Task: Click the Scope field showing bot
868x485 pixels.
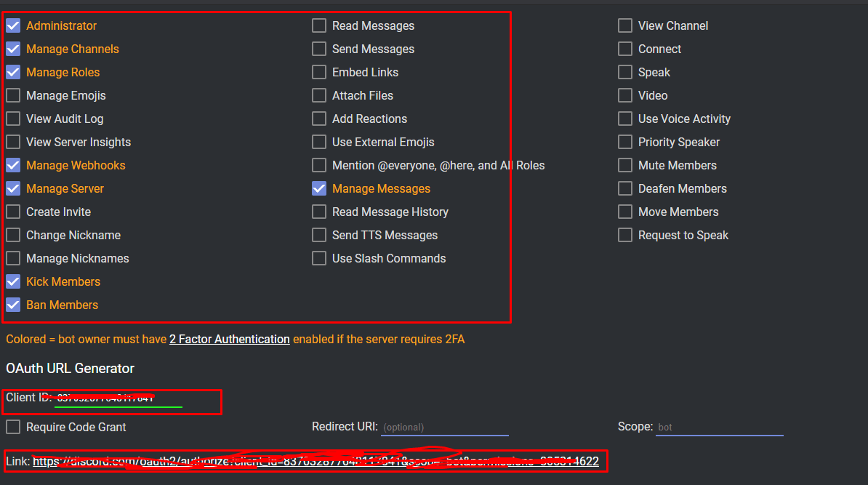Action: (720, 427)
